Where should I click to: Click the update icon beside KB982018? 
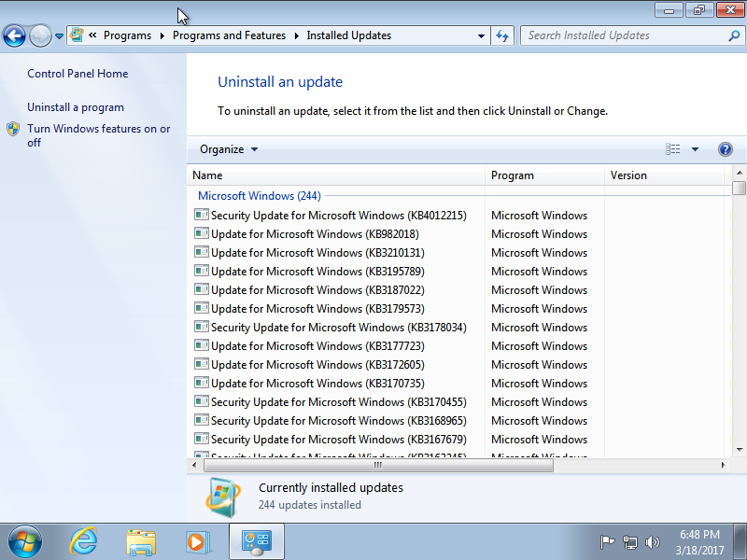click(202, 233)
